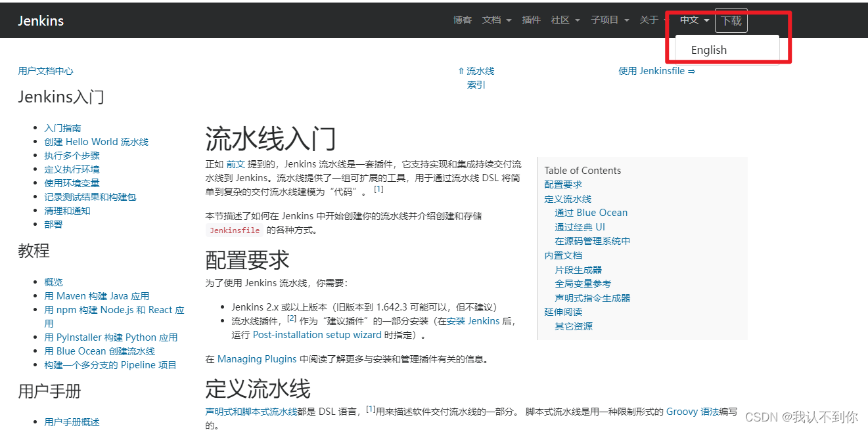This screenshot has width=868, height=430.
Task: Navigate to 使用 Jenkinsfile page
Action: [x=656, y=70]
